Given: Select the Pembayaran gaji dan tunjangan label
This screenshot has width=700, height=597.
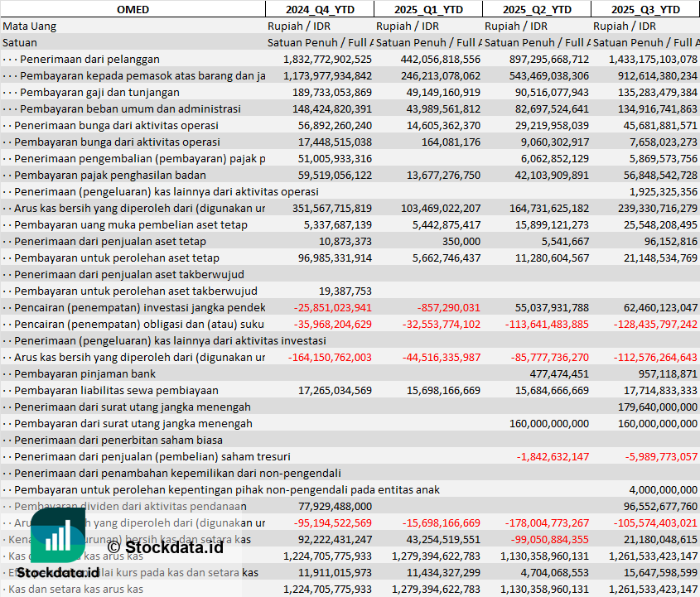Looking at the screenshot, I should click(101, 92).
